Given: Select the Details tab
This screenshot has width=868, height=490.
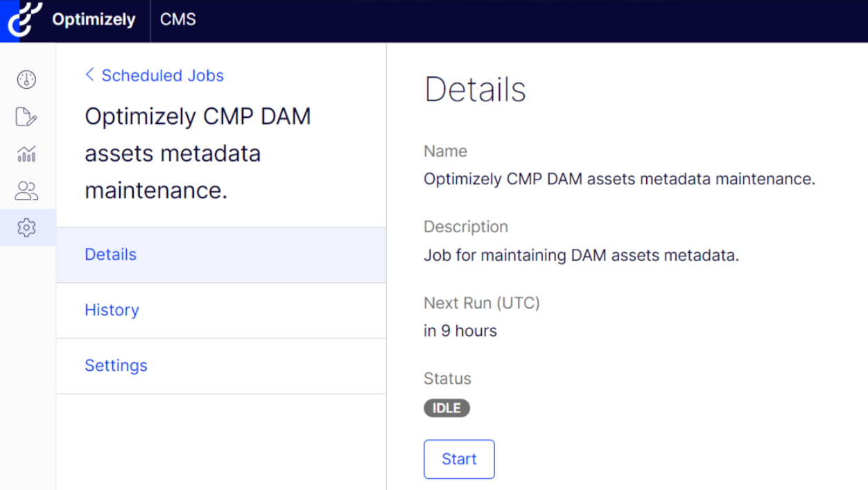Looking at the screenshot, I should (110, 255).
